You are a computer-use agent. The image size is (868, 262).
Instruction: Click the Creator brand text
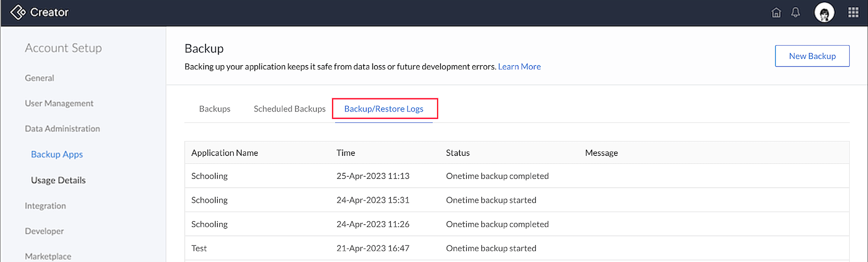coord(49,12)
